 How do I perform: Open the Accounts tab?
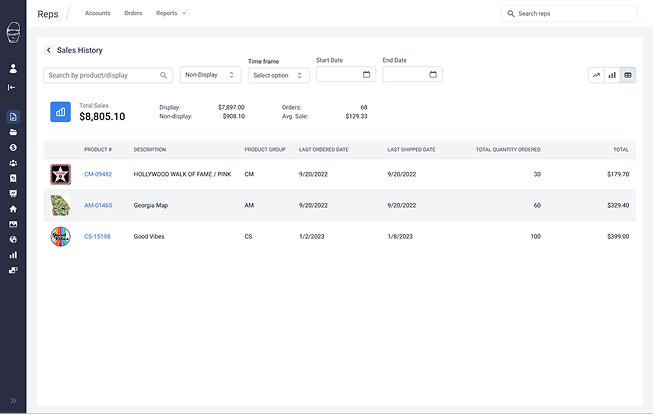[x=98, y=13]
